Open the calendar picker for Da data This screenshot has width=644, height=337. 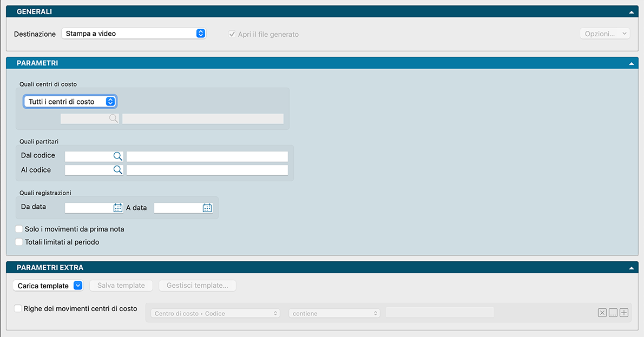click(x=117, y=208)
